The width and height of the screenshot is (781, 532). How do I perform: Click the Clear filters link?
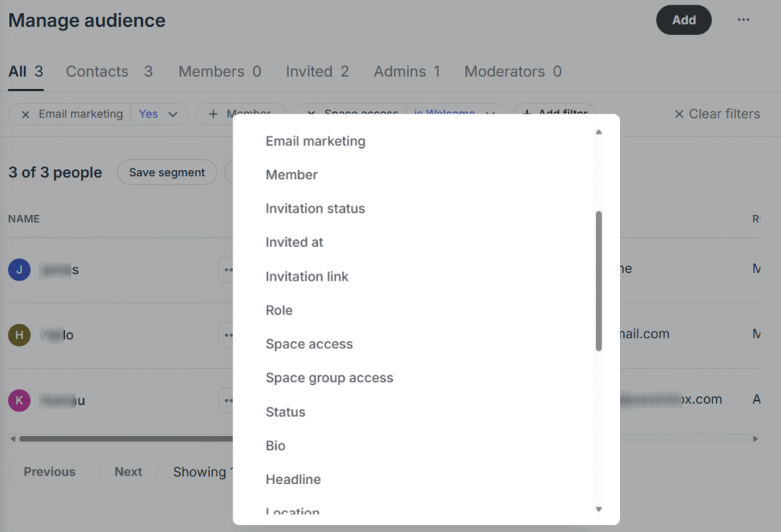point(717,114)
